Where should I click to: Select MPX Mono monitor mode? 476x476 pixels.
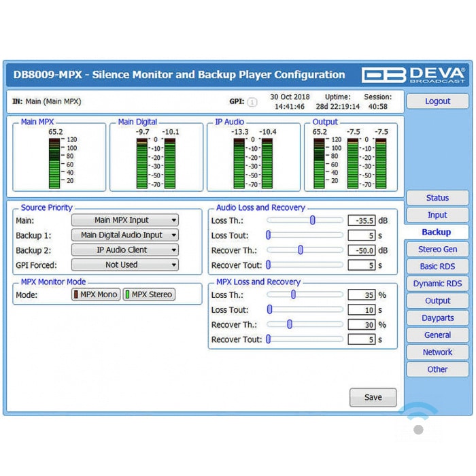coord(96,294)
